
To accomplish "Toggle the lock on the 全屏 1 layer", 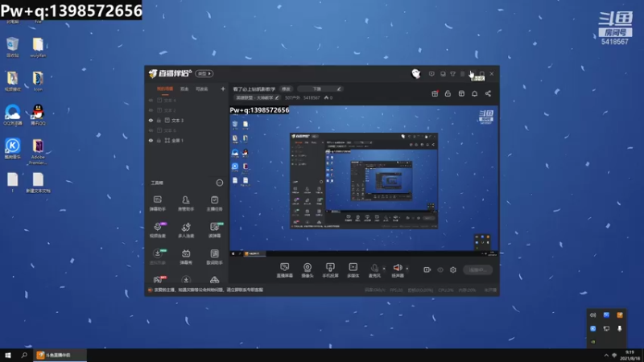I will click(159, 140).
